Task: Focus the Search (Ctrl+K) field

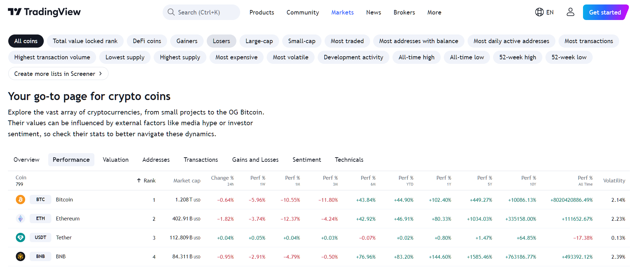Action: coord(201,12)
